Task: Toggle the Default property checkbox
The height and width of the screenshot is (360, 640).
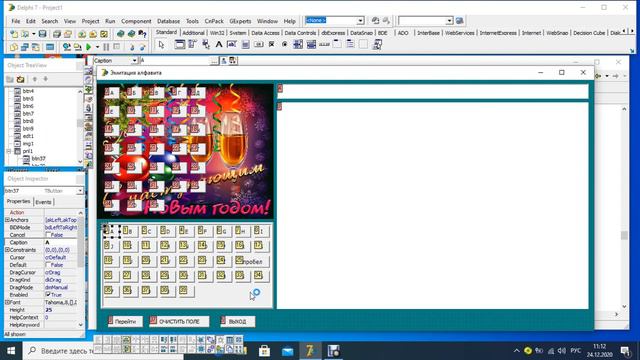Action: pyautogui.click(x=48, y=265)
